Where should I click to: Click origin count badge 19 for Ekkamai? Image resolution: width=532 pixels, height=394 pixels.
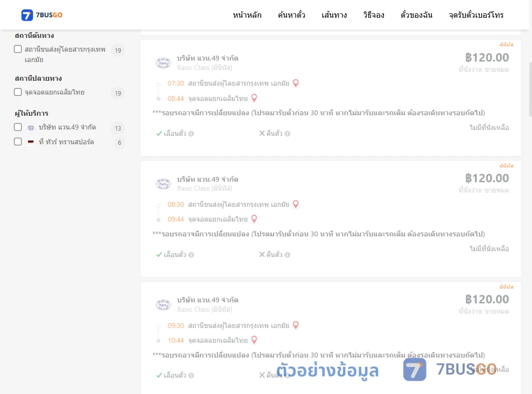tap(118, 50)
